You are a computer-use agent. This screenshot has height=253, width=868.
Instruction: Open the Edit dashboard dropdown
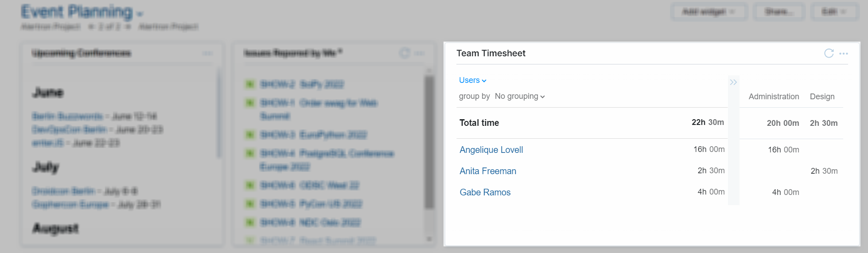click(x=834, y=12)
